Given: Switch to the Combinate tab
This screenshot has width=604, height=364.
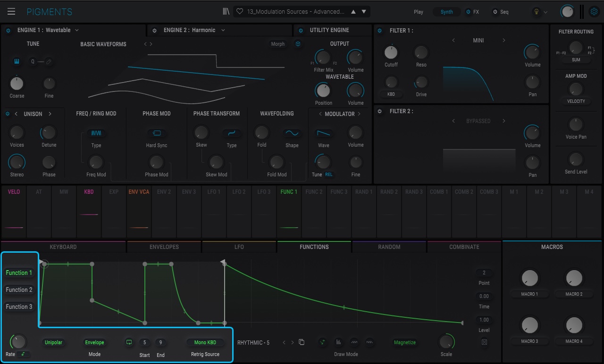Looking at the screenshot, I should (x=464, y=247).
